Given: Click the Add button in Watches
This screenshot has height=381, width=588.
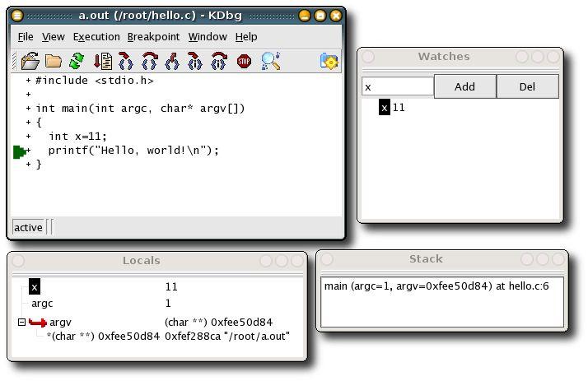Looking at the screenshot, I should pos(464,86).
